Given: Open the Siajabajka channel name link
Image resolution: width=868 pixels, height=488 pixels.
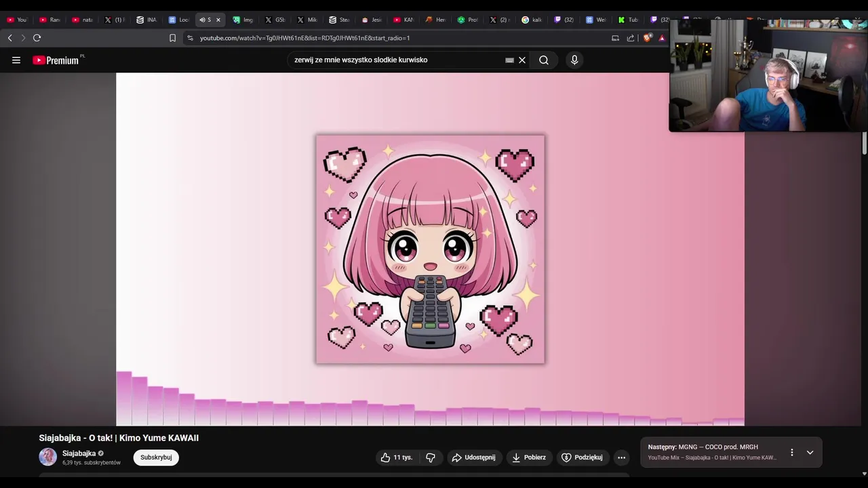Looking at the screenshot, I should 79,453.
